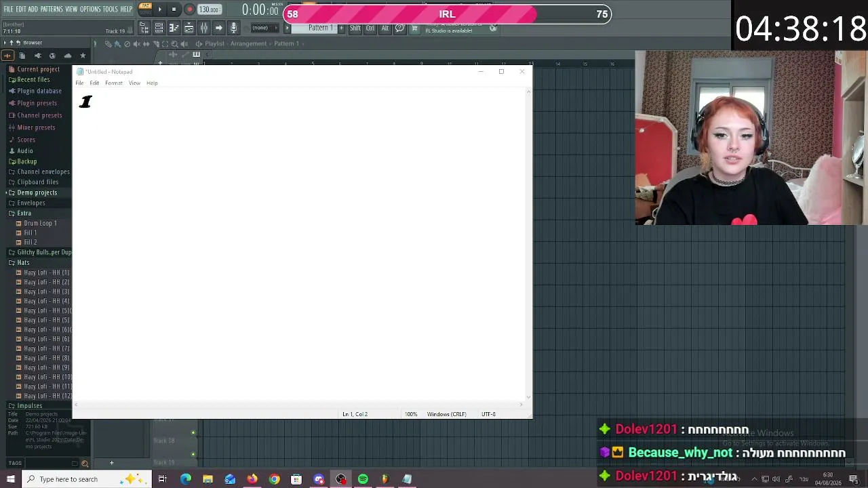Screen dimensions: 868x488
Task: Open FL Studio FILE menu
Action: tap(9, 9)
